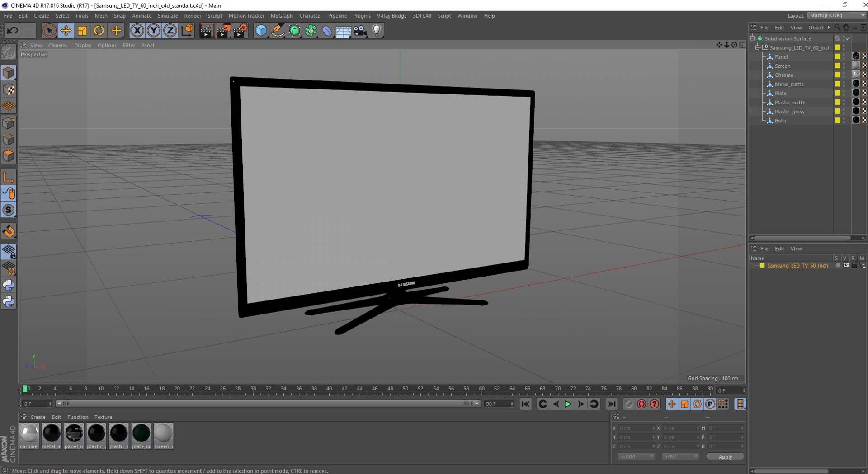Image resolution: width=868 pixels, height=474 pixels.
Task: Toggle the layer's visible-in-editor icon
Action: [x=846, y=266]
